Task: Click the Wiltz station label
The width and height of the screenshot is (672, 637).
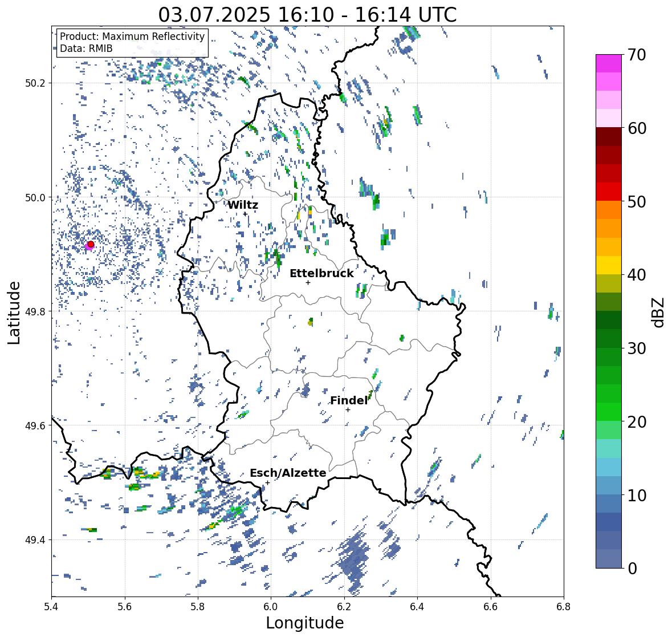Action: point(243,205)
